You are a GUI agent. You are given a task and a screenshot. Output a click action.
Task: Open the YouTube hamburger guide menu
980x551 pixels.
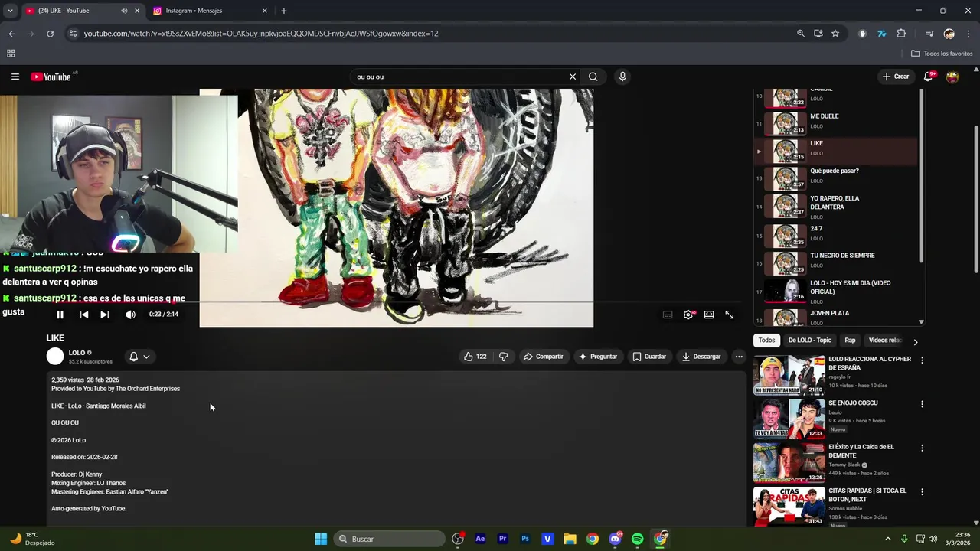click(x=15, y=77)
